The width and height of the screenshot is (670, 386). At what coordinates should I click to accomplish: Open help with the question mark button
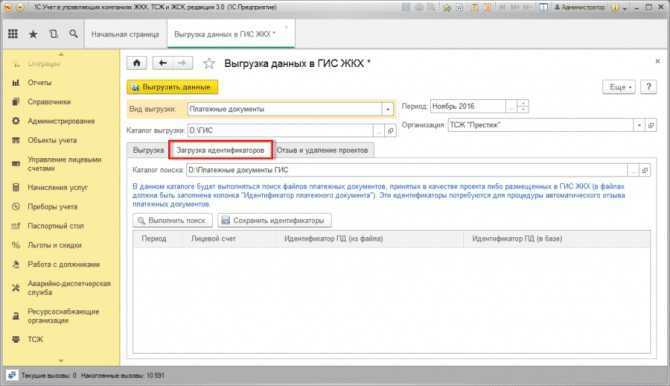click(649, 87)
